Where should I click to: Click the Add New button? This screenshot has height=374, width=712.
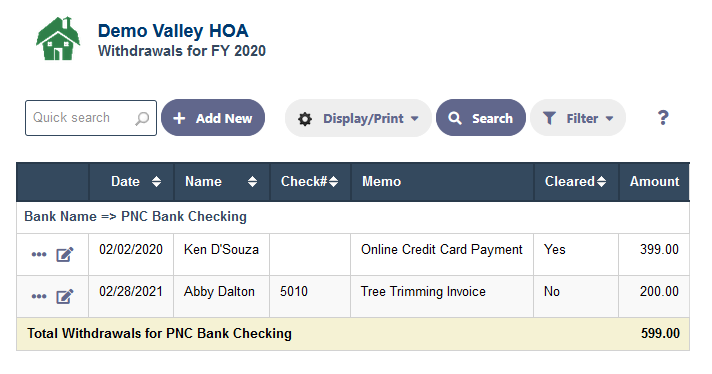[213, 118]
